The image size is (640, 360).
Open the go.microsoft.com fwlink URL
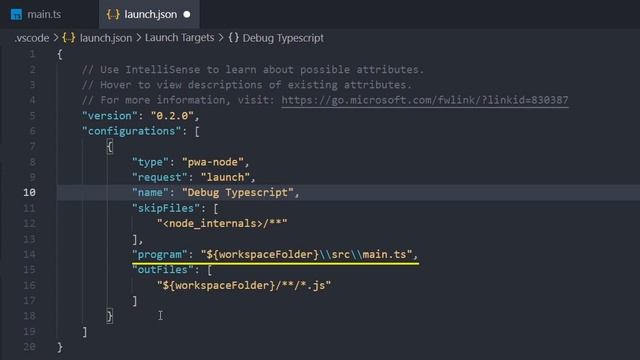coord(424,100)
